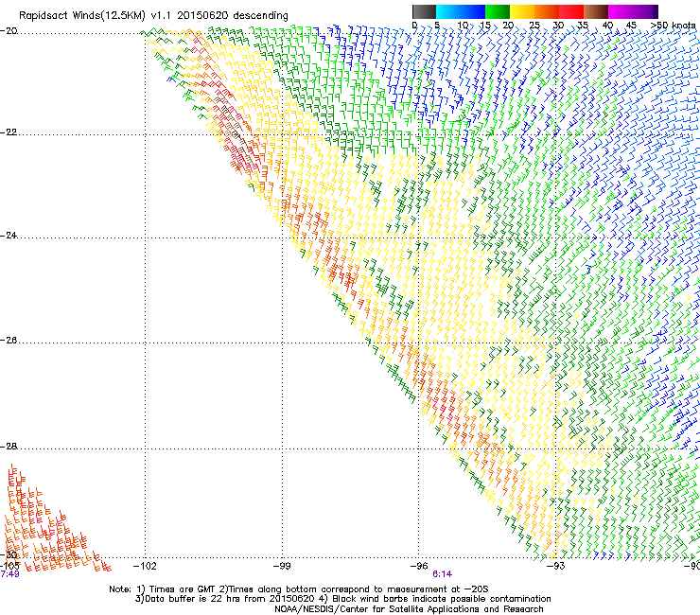
Task: Click the '-24' latitude label
Action: point(9,236)
